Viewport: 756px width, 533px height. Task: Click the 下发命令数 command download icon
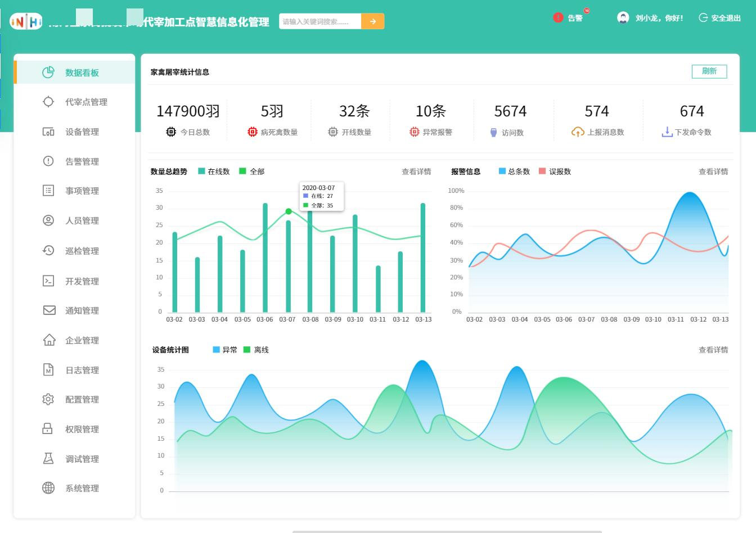tap(668, 132)
